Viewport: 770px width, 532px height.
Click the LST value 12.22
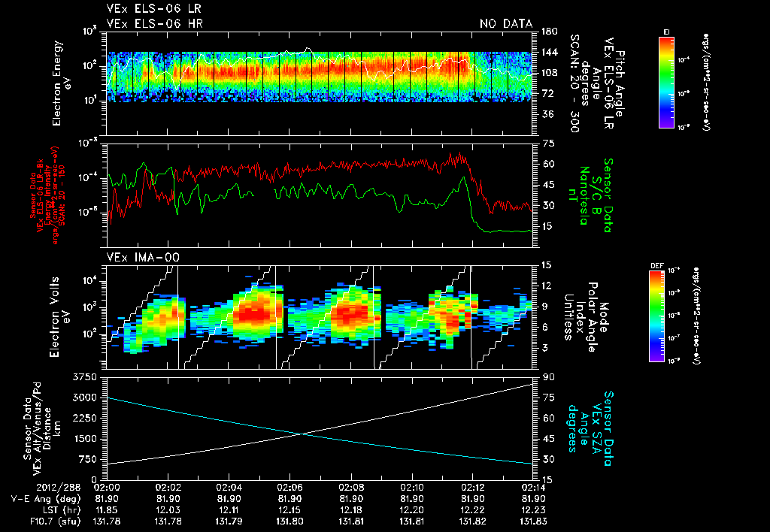tap(472, 510)
